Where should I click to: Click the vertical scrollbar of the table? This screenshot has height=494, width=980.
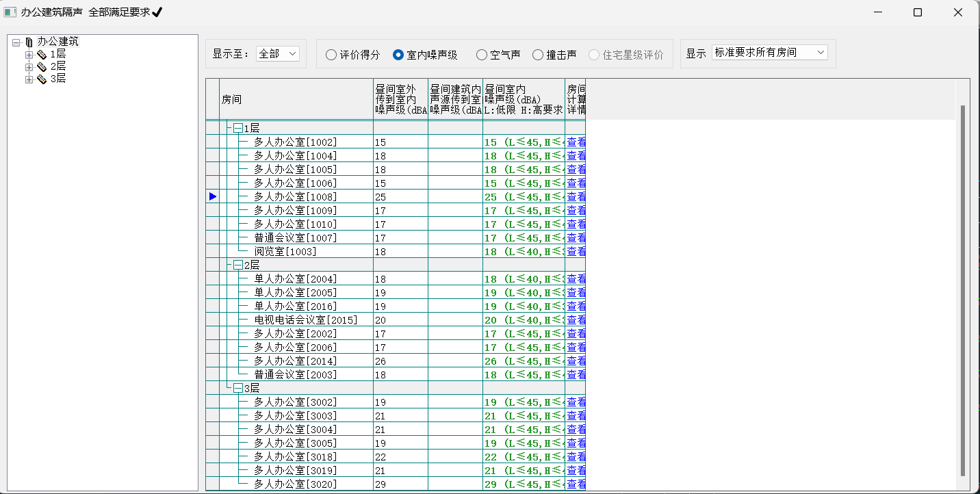pyautogui.click(x=963, y=287)
